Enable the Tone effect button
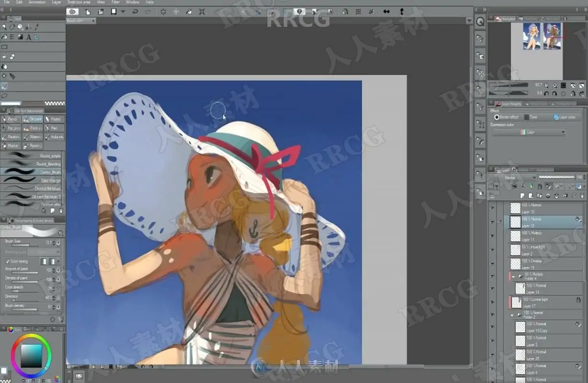This screenshot has width=588, height=383. pos(531,117)
